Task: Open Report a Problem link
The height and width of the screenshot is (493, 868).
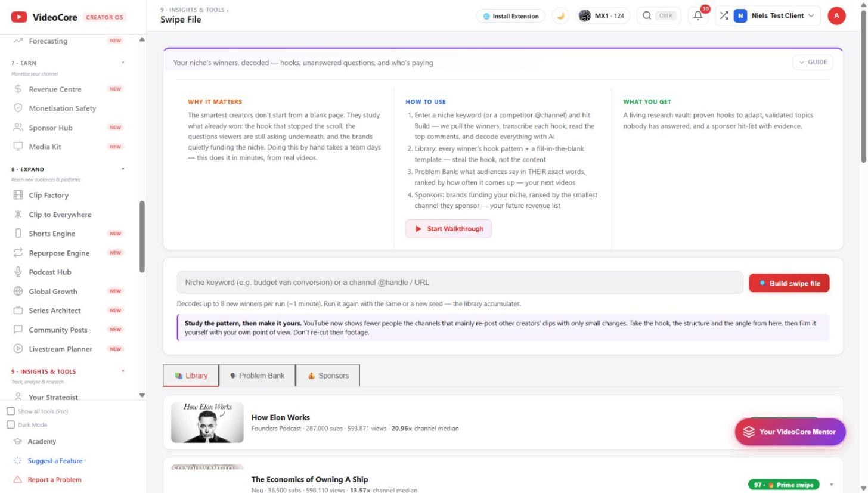Action: pyautogui.click(x=54, y=480)
